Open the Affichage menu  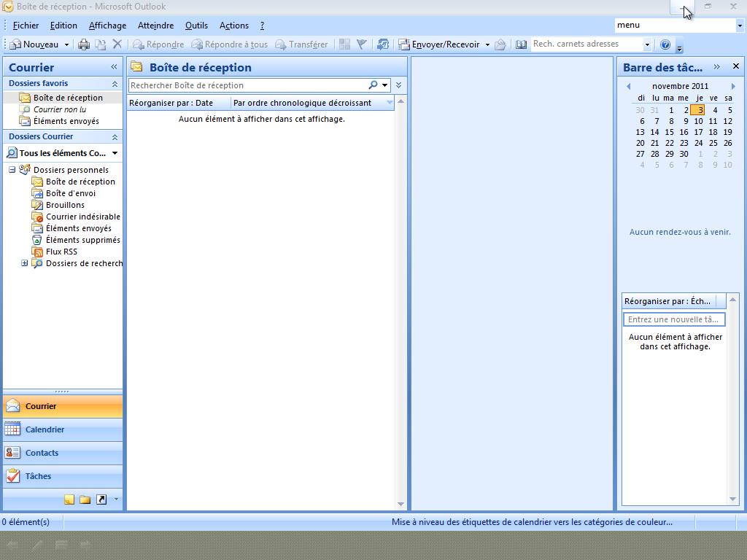pyautogui.click(x=108, y=26)
